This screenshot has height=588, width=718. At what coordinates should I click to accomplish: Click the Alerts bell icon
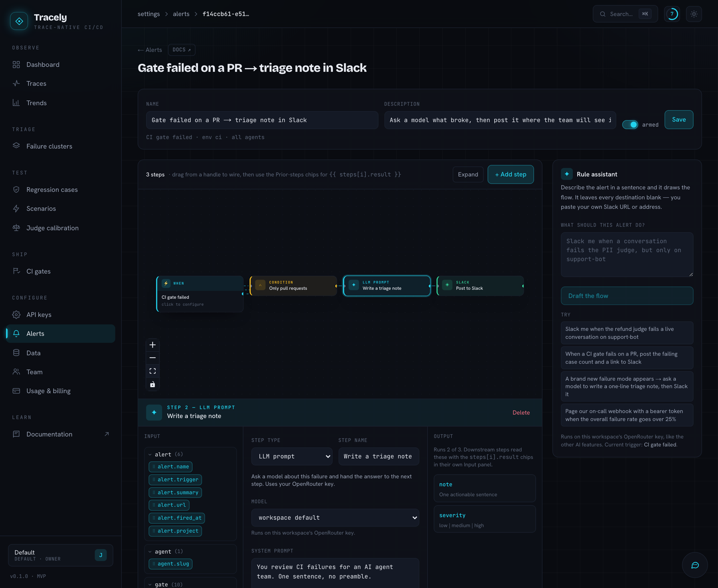(x=16, y=334)
